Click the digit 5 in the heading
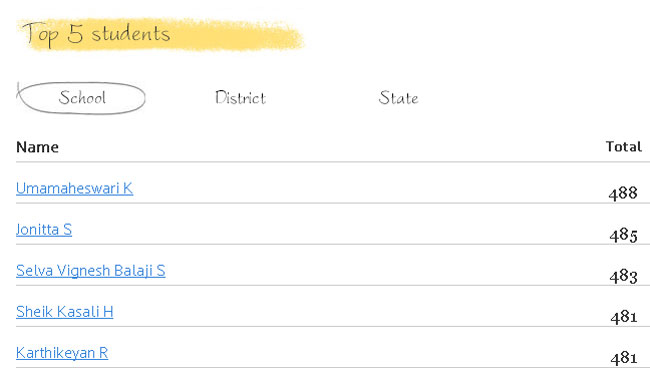650x376 pixels. [x=75, y=34]
